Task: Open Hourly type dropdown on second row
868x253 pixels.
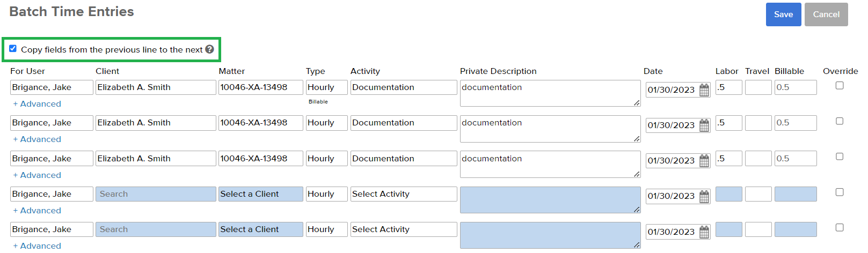Action: click(326, 123)
